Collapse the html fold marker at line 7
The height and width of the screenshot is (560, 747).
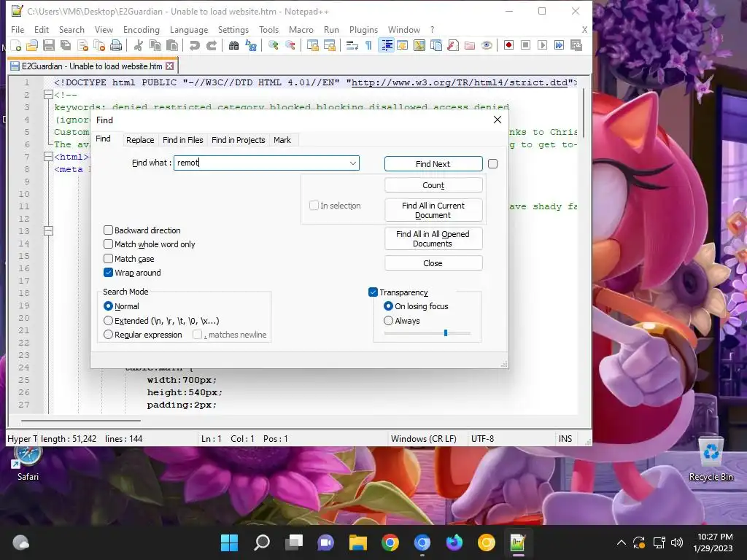(x=48, y=157)
